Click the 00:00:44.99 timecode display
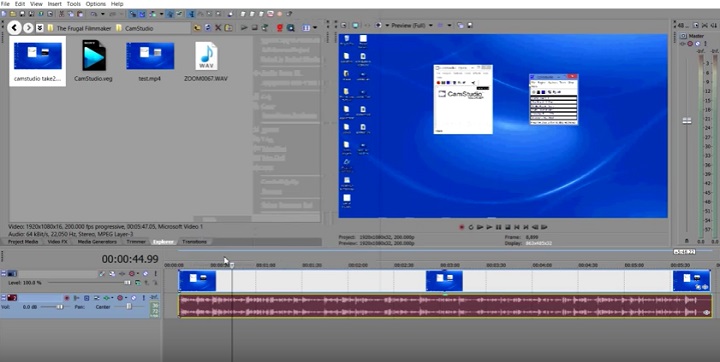 tap(130, 260)
